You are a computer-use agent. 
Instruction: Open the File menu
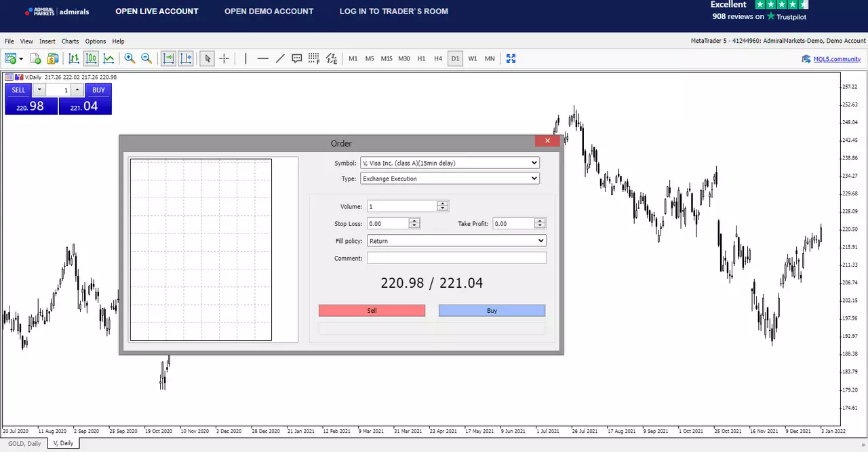(9, 41)
